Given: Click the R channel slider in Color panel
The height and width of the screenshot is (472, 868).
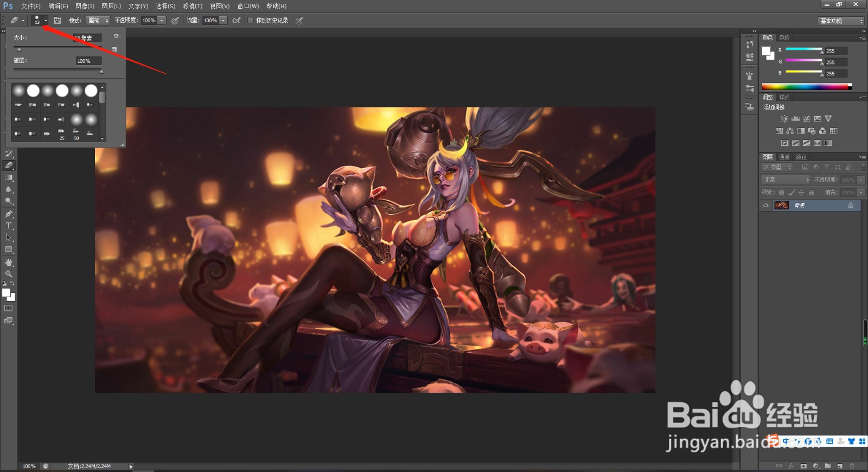Looking at the screenshot, I should [804, 49].
